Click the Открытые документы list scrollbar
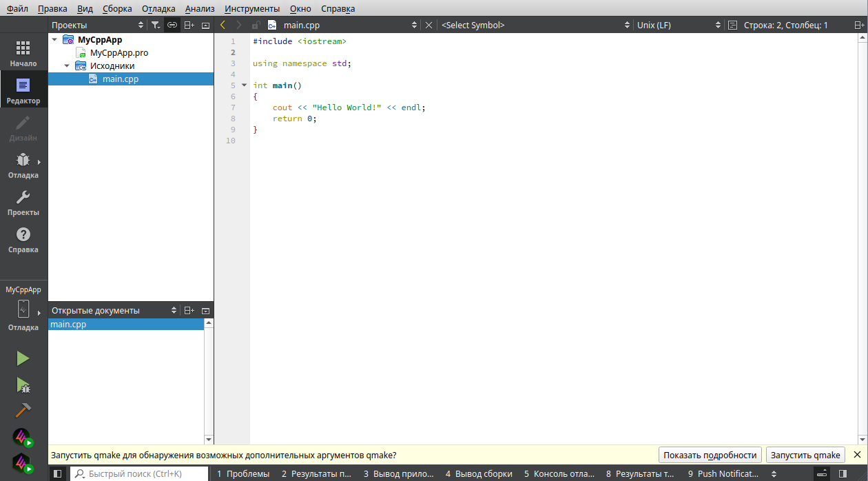The image size is (868, 481). (209, 380)
